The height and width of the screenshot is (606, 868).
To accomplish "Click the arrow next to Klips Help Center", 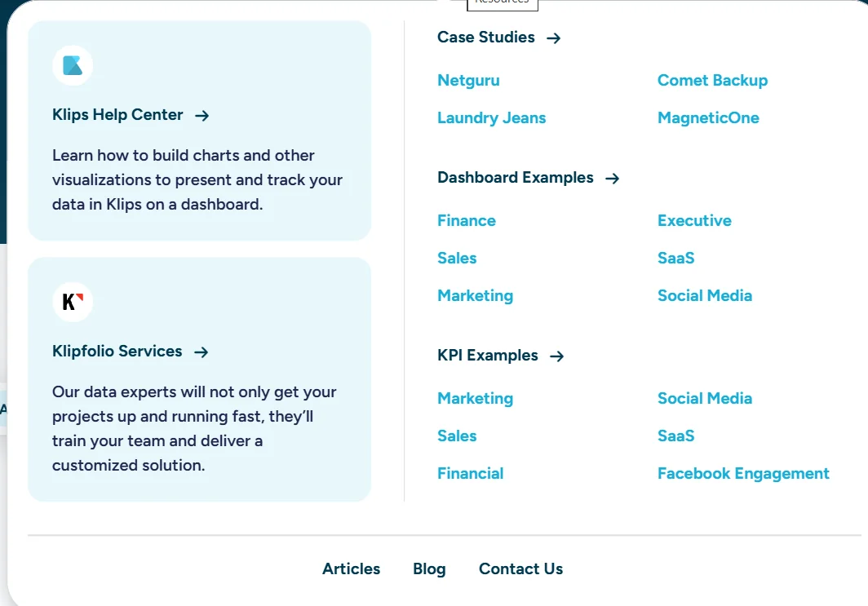I will click(201, 116).
